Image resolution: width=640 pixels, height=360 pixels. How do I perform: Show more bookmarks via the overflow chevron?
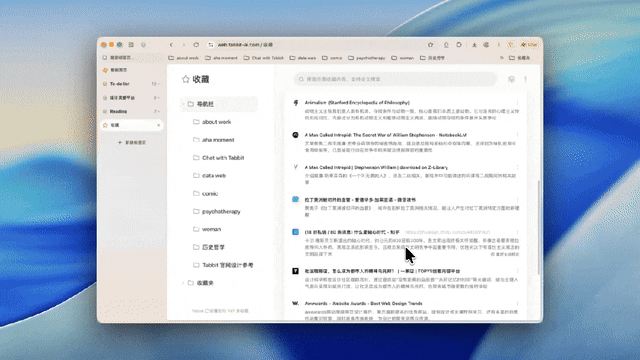(x=502, y=58)
